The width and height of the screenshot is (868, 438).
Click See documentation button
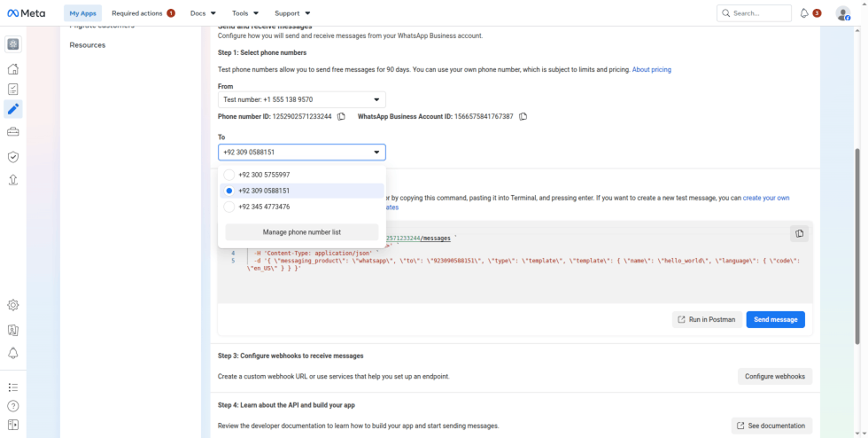771,426
